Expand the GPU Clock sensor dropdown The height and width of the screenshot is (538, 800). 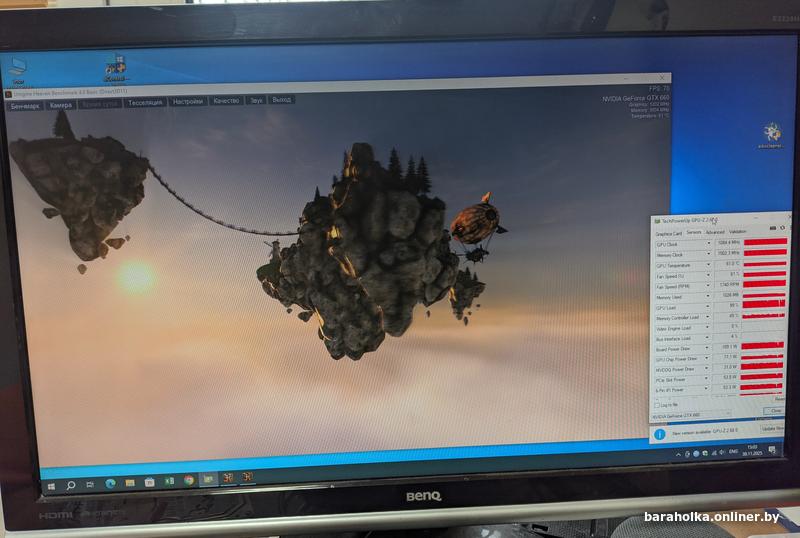[709, 243]
